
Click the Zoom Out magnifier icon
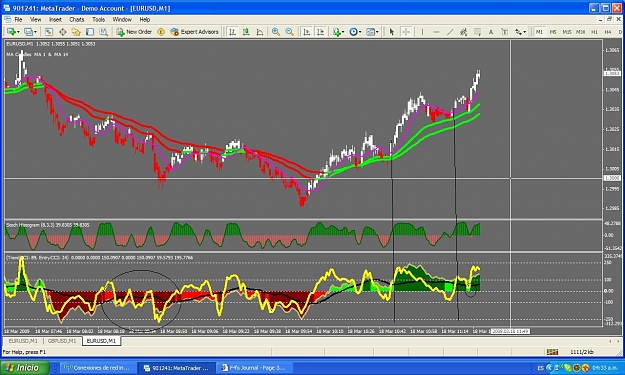[x=289, y=32]
